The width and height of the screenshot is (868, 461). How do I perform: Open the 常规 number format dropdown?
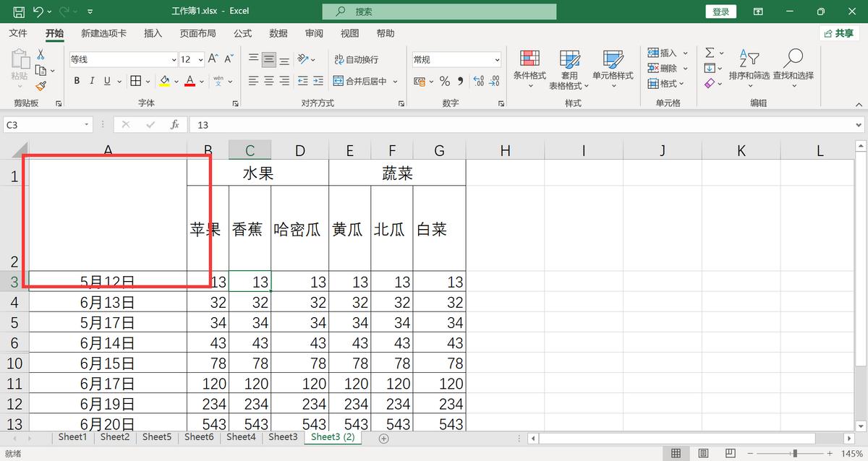click(x=456, y=59)
